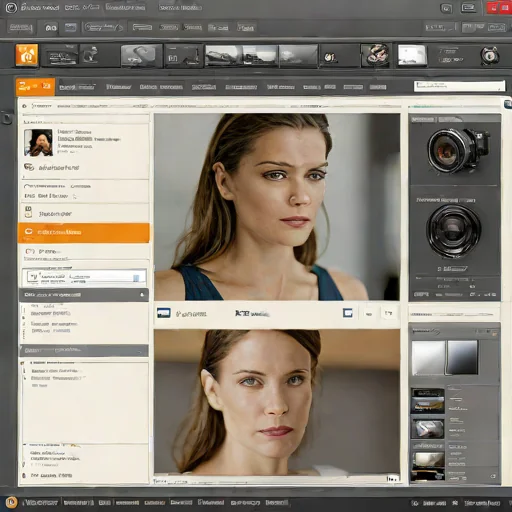This screenshot has width=512, height=512.
Task: Click the circular logo icon in the title bar
Action: [11, 8]
